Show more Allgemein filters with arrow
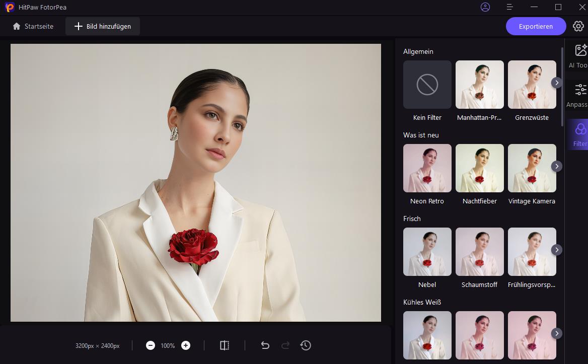Image resolution: width=588 pixels, height=364 pixels. (557, 83)
